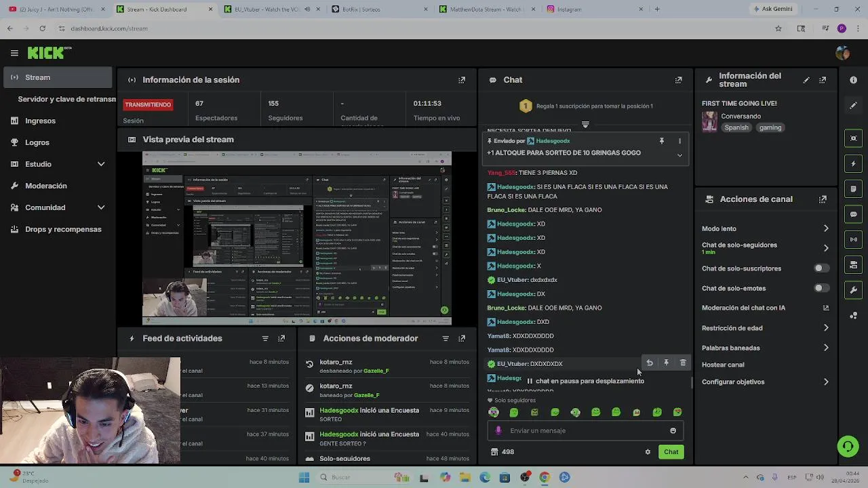The image size is (868, 488).
Task: Open the green support headset button
Action: [x=847, y=446]
